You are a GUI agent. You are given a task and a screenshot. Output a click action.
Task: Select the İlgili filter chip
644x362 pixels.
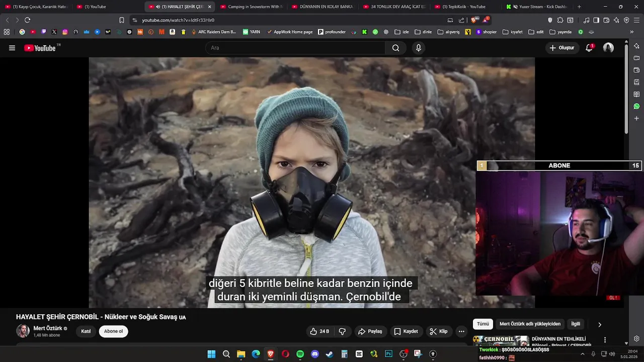(576, 324)
